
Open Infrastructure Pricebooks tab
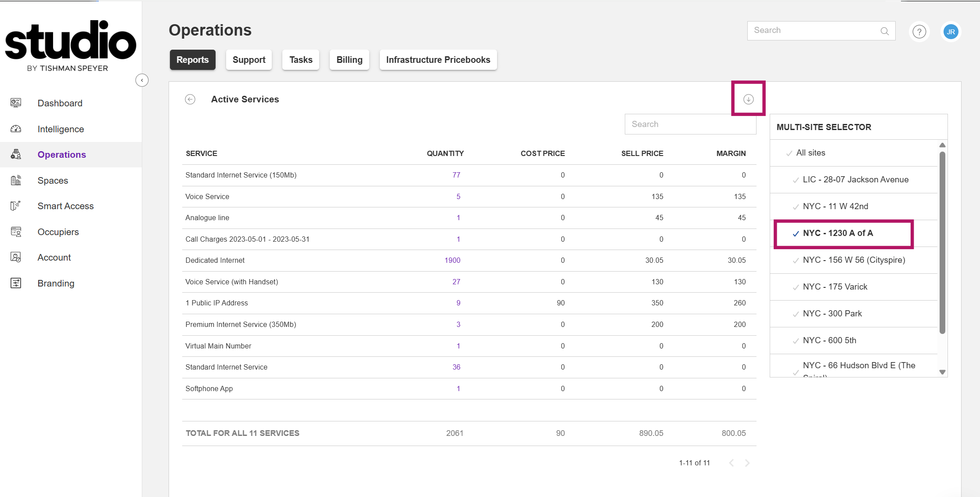point(438,60)
